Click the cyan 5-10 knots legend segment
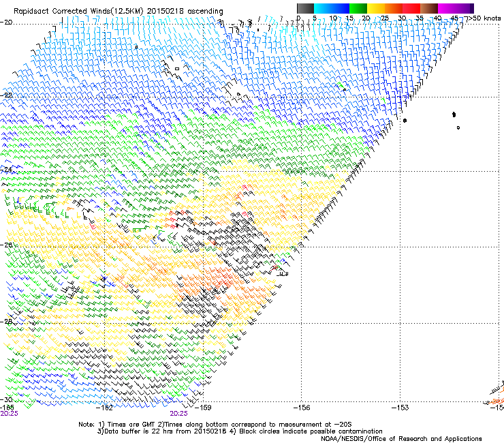Screen dimensions: 504x443 click(x=323, y=8)
